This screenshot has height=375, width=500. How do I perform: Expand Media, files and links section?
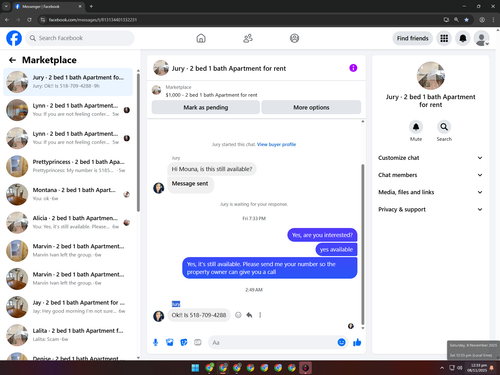click(430, 192)
